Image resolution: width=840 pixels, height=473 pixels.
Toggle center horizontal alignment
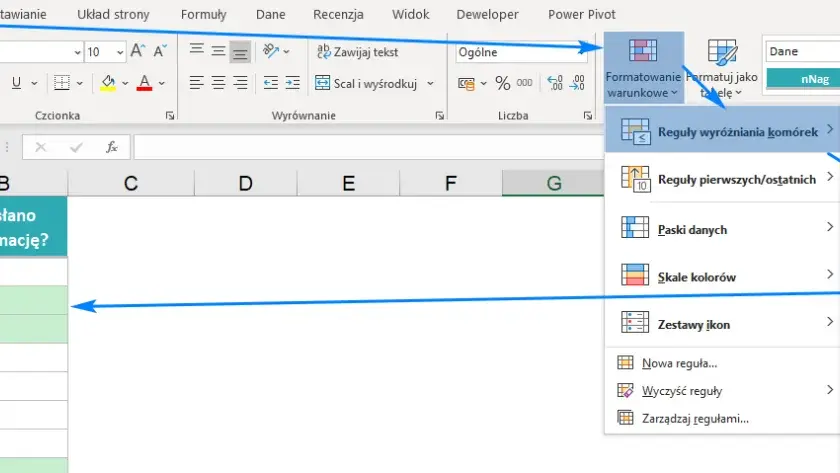coord(218,83)
